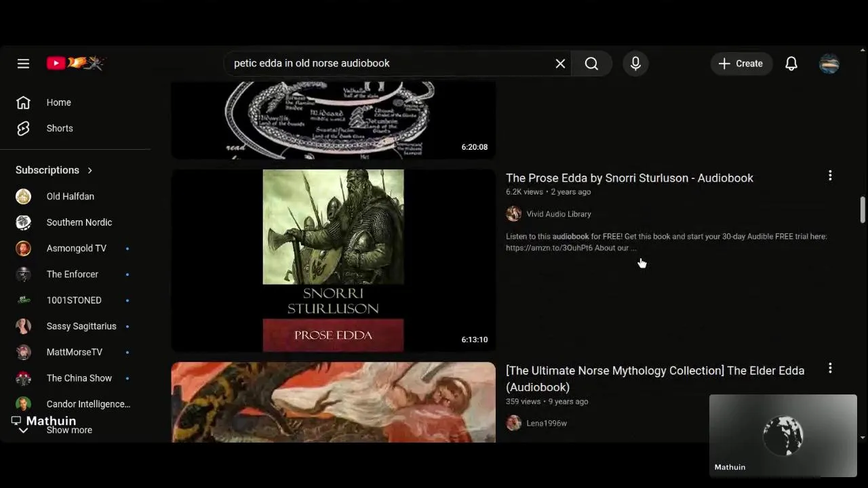Open Elder Edda video options menu

click(x=830, y=369)
